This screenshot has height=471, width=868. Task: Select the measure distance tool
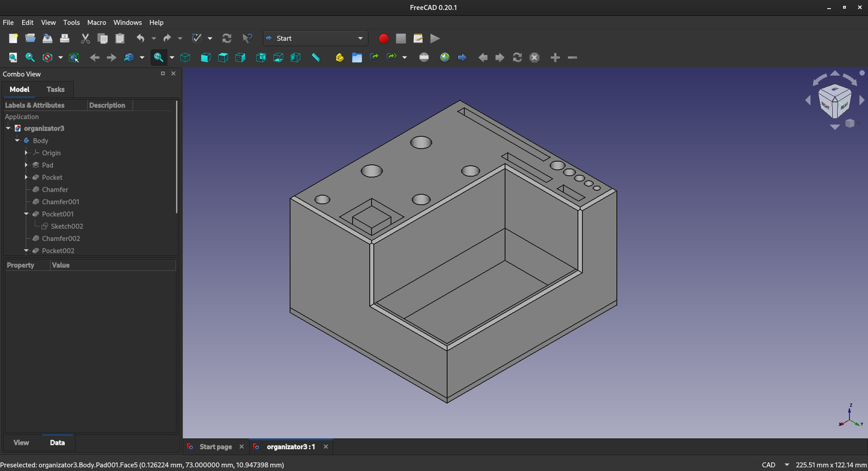pos(316,58)
